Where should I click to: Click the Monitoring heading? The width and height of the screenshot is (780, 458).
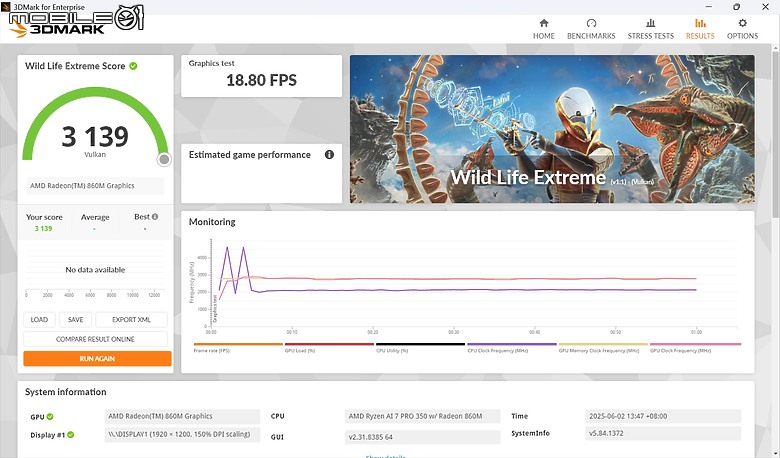pyautogui.click(x=212, y=222)
